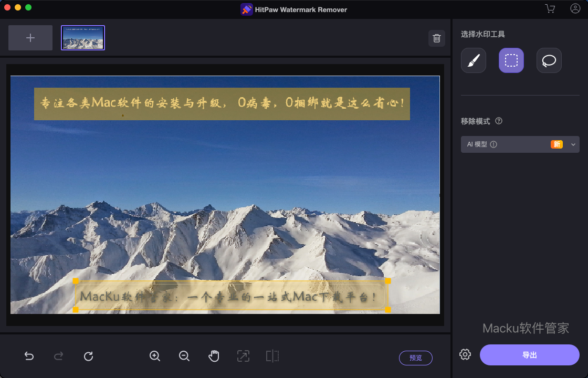
Task: Minimize the window with the yellow button
Action: (x=18, y=7)
